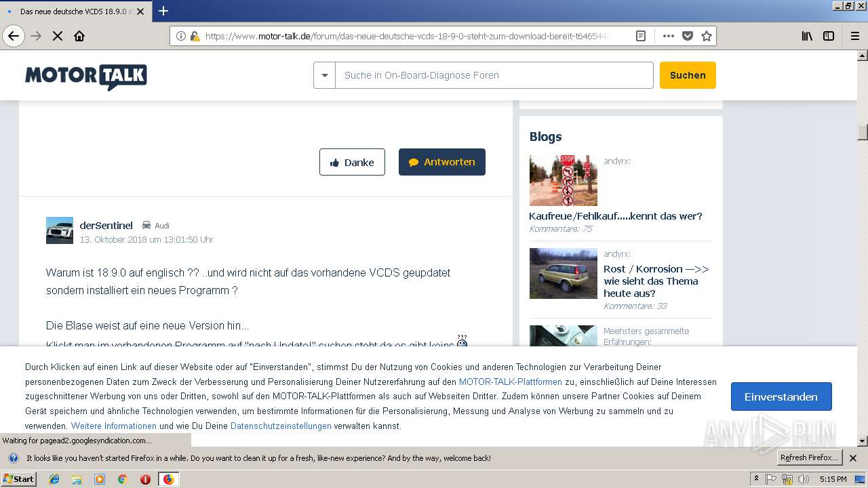Click the Antworten reply button
This screenshot has height=488, width=868.
[441, 162]
